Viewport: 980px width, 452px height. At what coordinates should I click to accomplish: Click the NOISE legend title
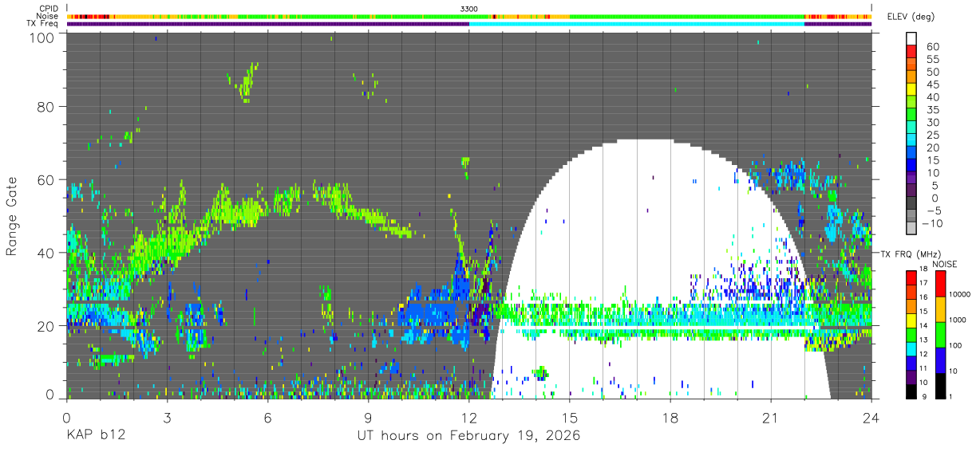pos(946,264)
